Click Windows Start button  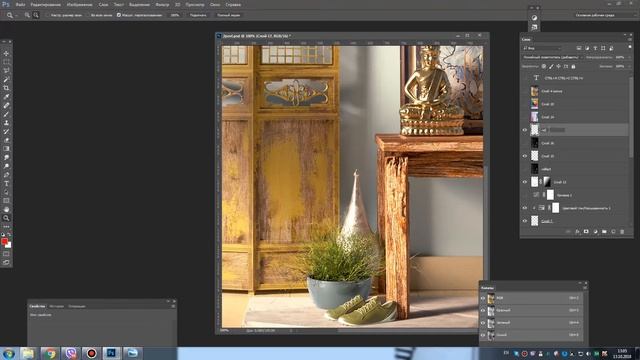coord(9,353)
